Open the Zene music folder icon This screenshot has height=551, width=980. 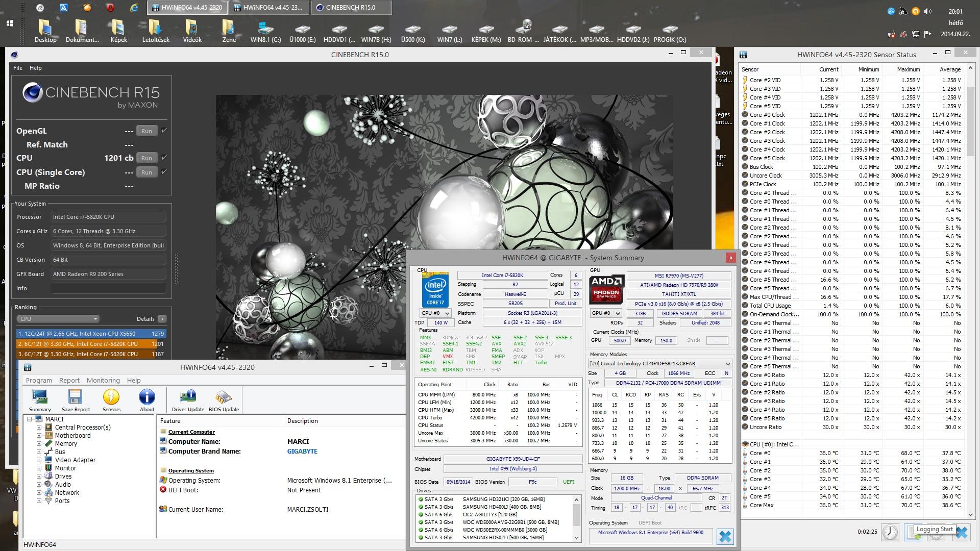point(229,31)
